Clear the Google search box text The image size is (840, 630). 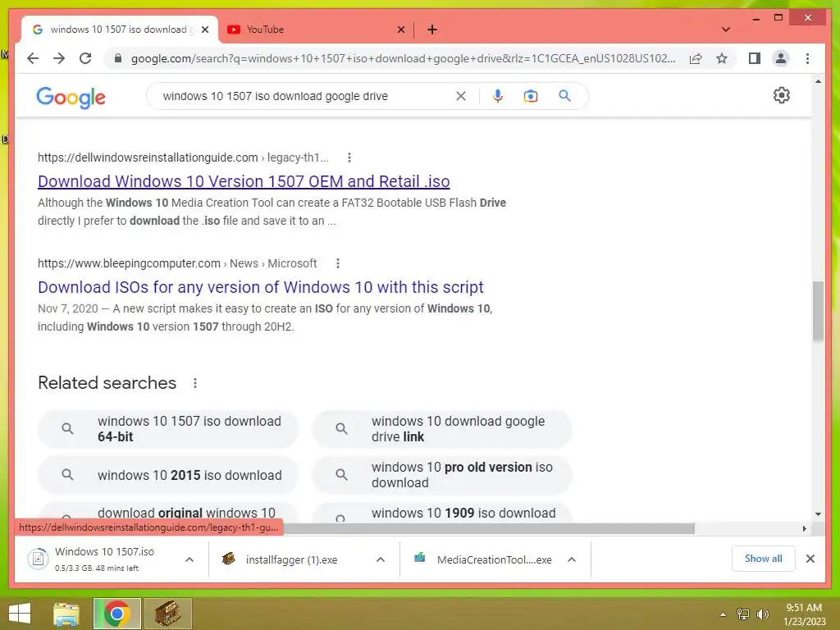461,96
